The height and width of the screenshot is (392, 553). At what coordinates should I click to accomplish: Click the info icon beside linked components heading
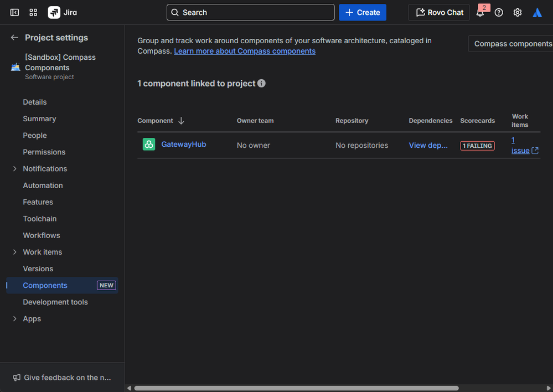click(x=261, y=83)
